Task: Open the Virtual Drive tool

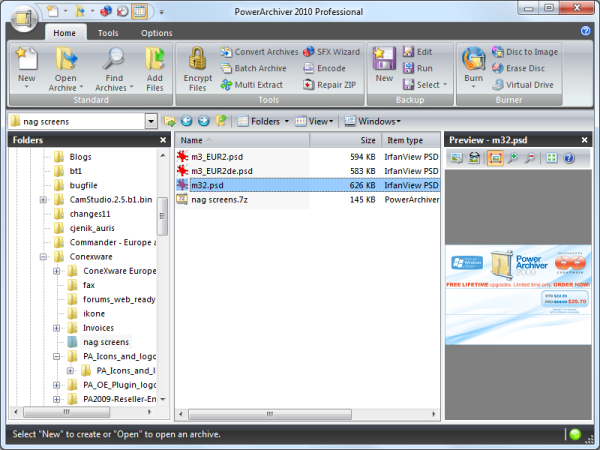Action: [522, 85]
